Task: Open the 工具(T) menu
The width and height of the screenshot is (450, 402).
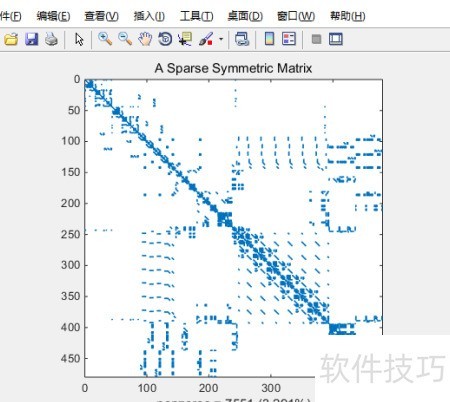Action: pyautogui.click(x=197, y=16)
